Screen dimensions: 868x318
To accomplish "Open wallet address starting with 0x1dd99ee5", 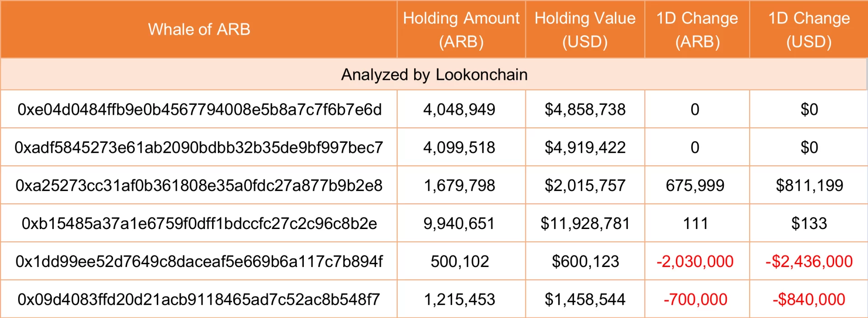I will coord(199,261).
